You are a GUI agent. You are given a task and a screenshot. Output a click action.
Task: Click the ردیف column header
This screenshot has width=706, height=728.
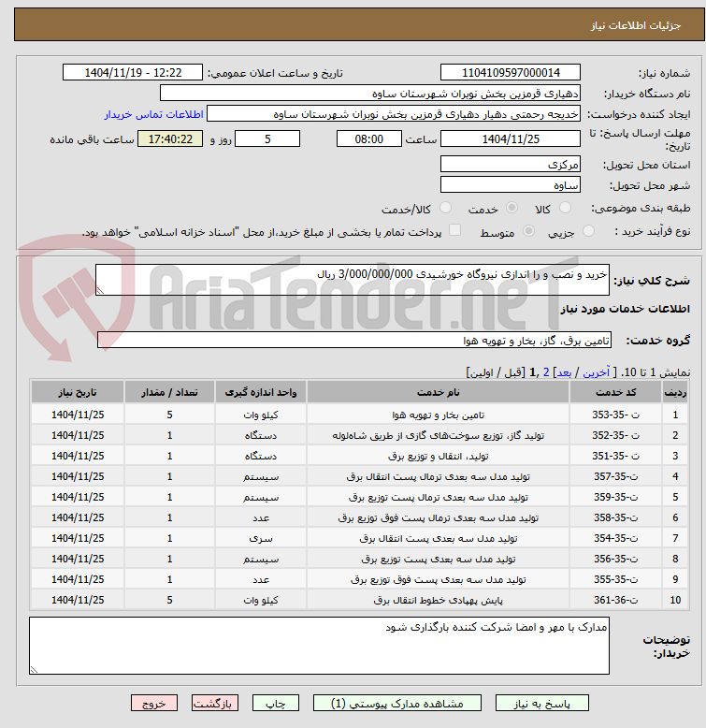point(675,392)
